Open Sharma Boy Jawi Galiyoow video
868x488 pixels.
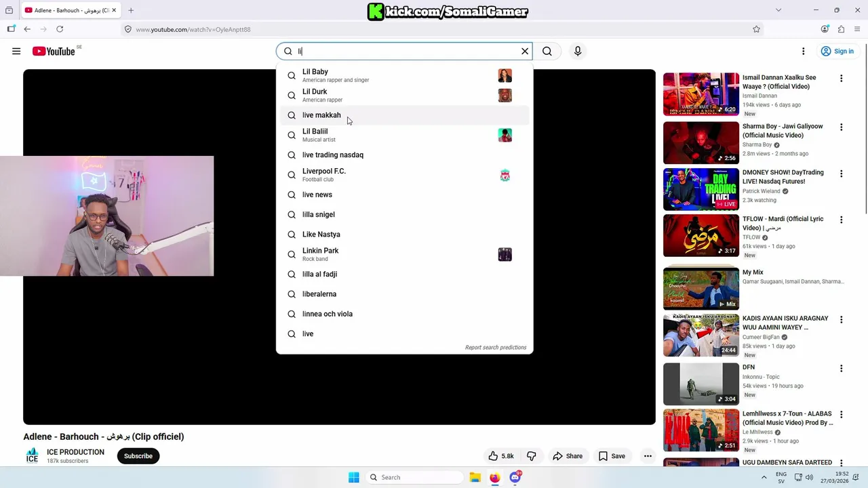(x=701, y=142)
